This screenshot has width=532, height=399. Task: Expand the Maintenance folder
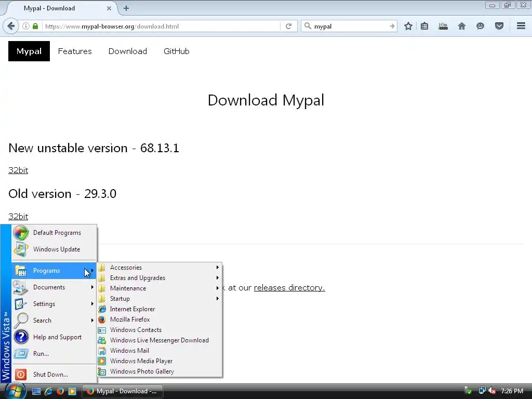click(159, 288)
